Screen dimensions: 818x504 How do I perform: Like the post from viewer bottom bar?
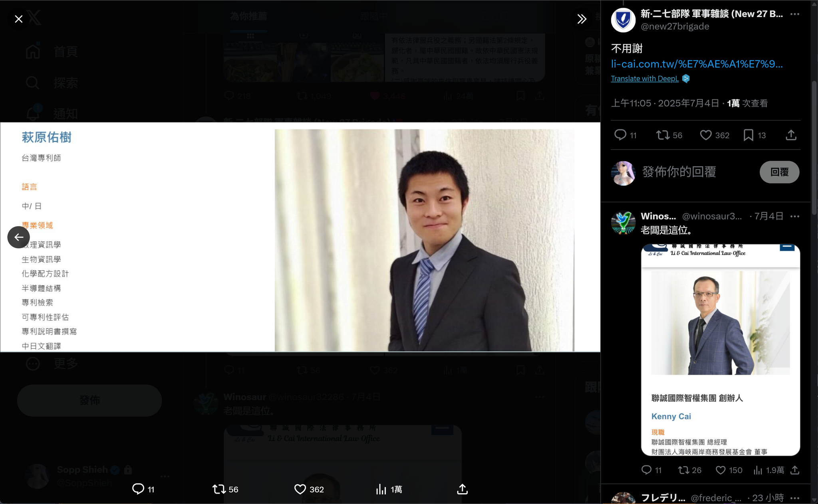tap(300, 489)
